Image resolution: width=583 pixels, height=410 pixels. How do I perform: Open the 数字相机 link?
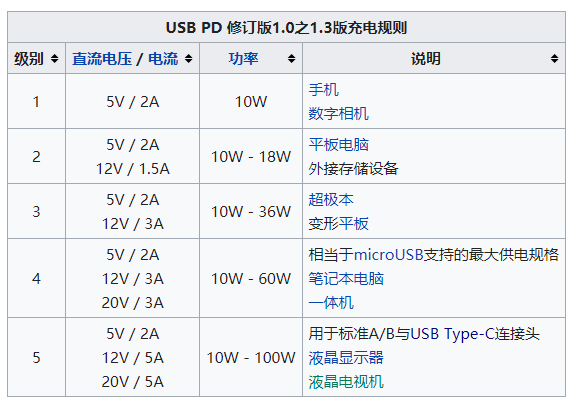coord(338,113)
